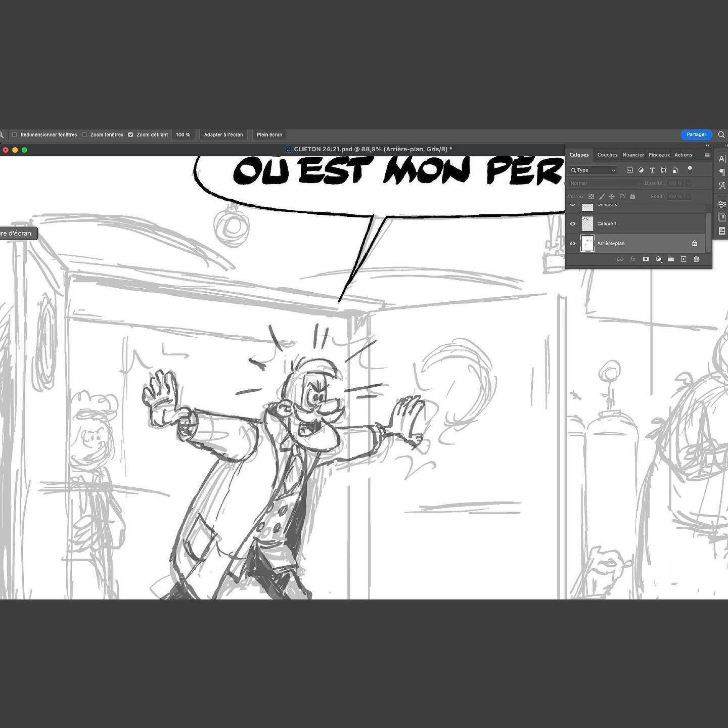Click the lock image pixels brush icon

602,196
